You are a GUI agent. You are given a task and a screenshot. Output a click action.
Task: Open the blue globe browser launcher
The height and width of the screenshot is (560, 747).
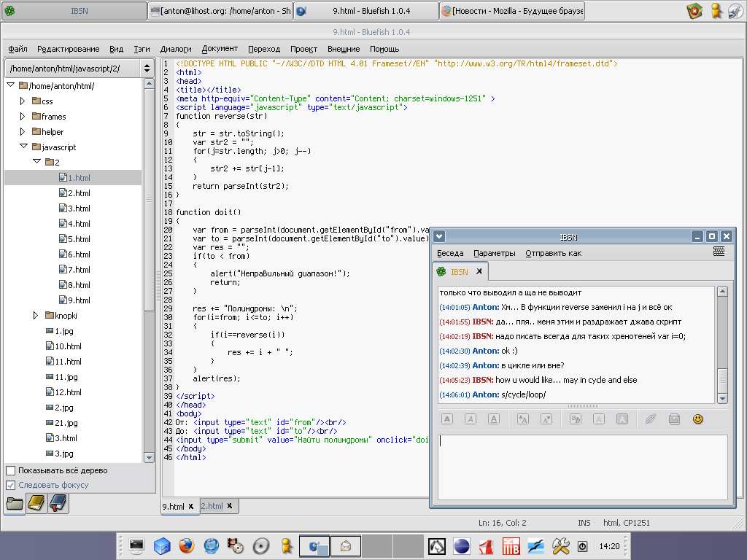tap(212, 545)
